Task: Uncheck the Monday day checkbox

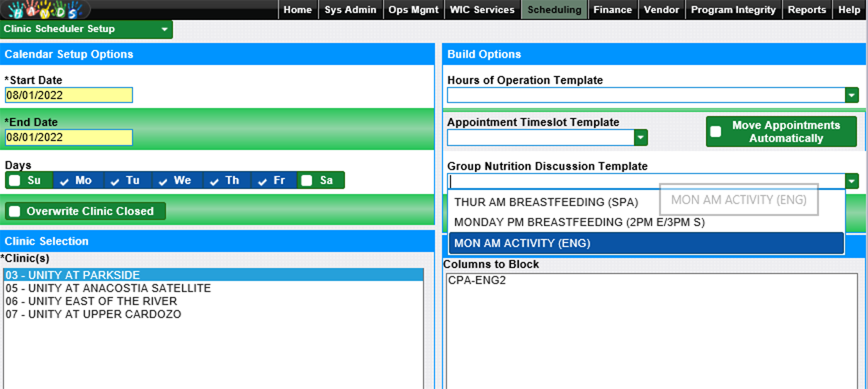Action: tap(64, 181)
